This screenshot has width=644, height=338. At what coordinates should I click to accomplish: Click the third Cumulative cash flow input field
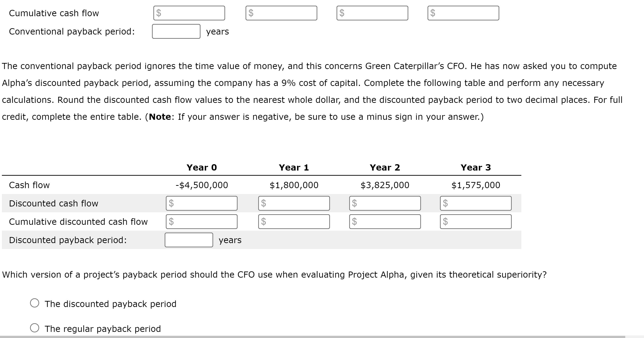[x=372, y=13]
